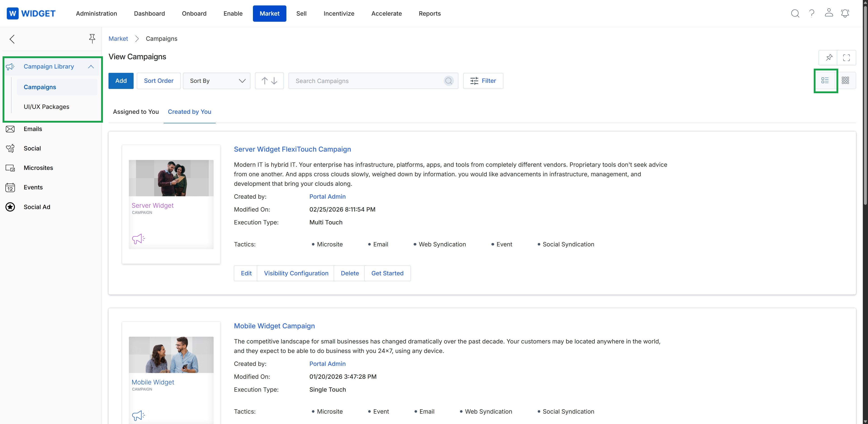Pin the View Campaigns page
This screenshot has width=868, height=424.
pyautogui.click(x=829, y=57)
